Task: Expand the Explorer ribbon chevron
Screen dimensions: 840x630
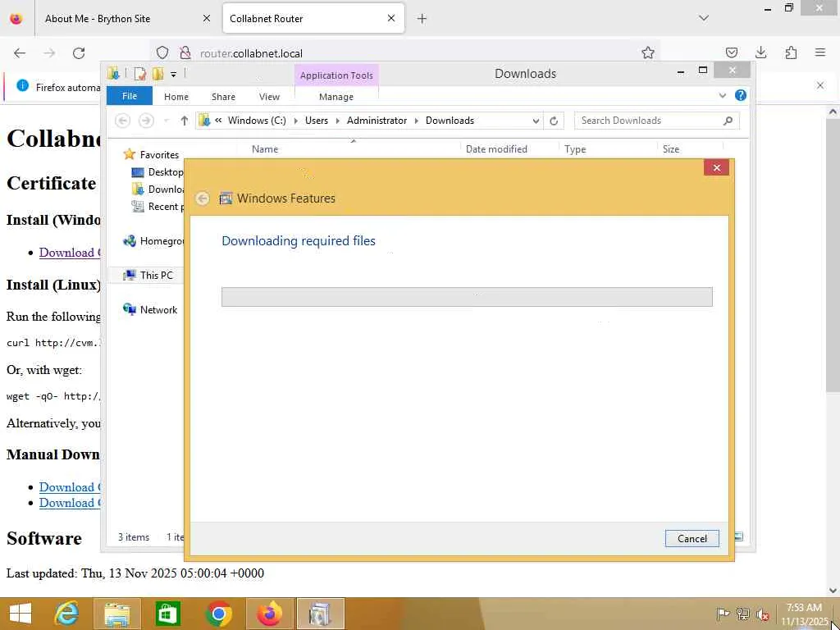Action: (722, 96)
